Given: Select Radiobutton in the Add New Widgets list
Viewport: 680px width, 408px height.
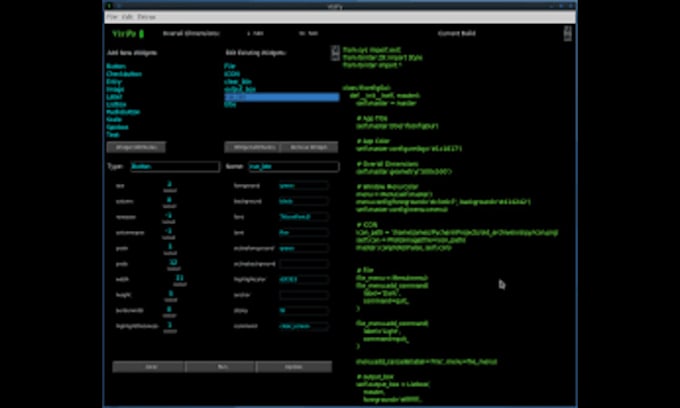Looking at the screenshot, I should [123, 112].
